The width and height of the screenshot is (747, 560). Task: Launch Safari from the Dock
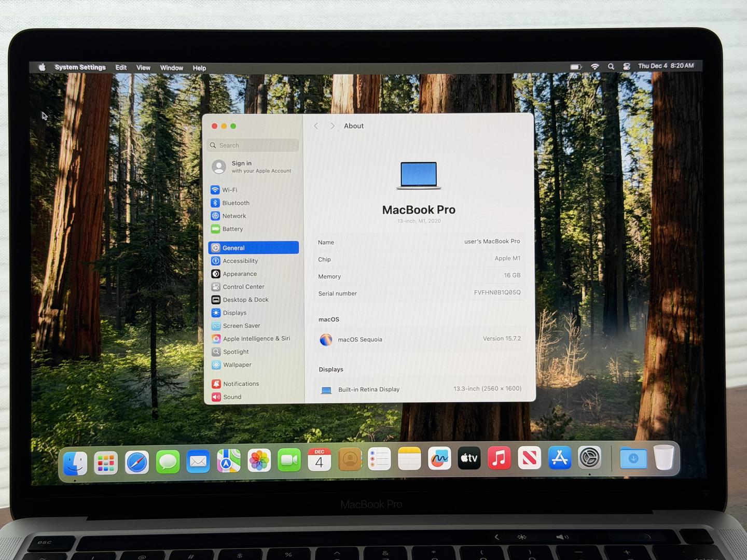137,461
